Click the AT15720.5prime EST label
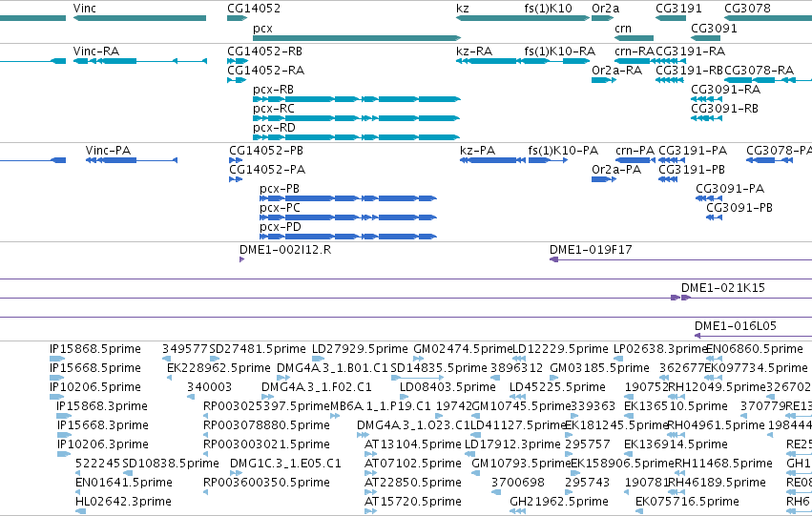Image resolution: width=812 pixels, height=516 pixels. [413, 502]
